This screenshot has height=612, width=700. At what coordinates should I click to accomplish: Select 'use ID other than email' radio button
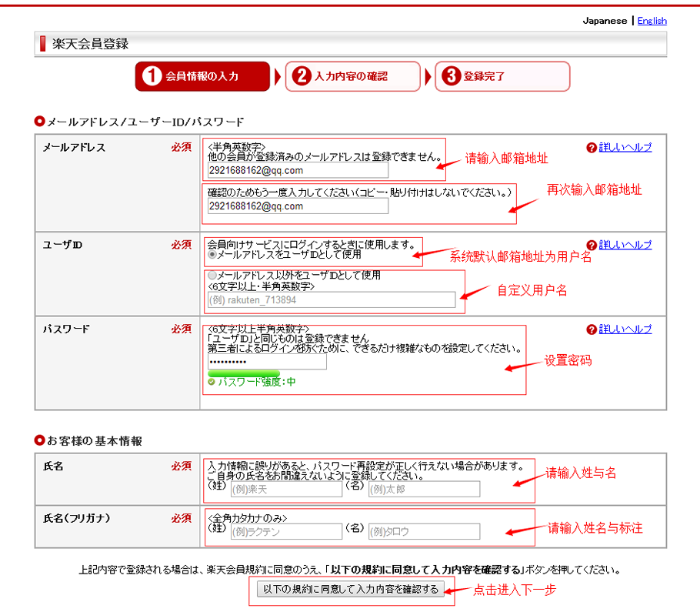point(212,275)
